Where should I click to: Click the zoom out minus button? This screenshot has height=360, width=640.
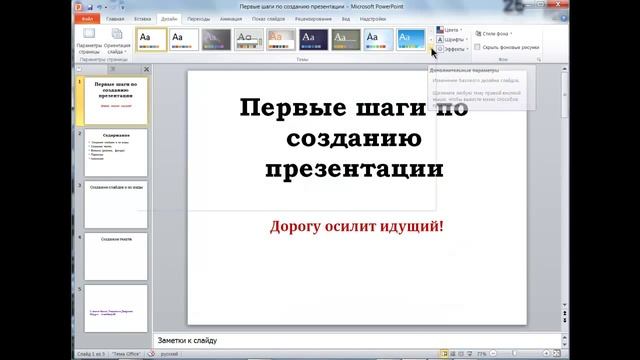[493, 353]
